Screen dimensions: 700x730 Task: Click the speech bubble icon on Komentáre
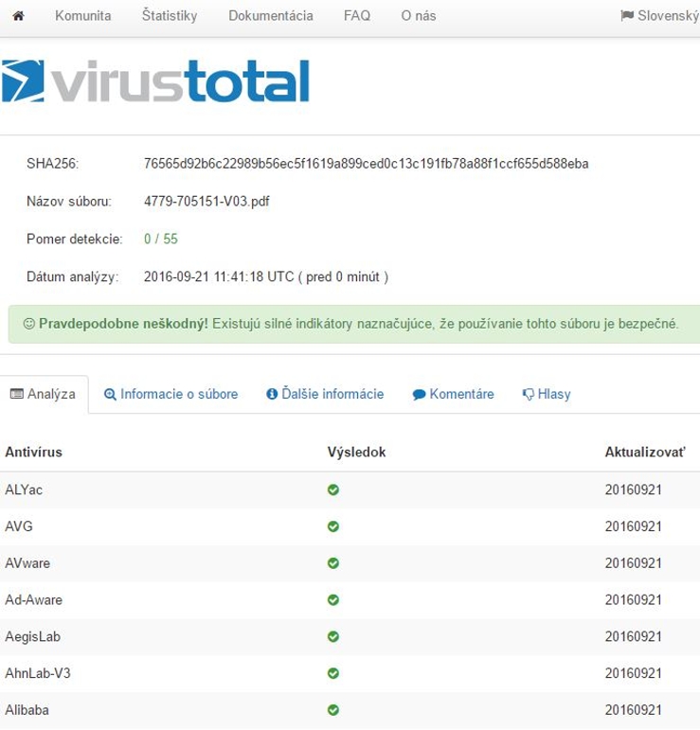pos(419,394)
